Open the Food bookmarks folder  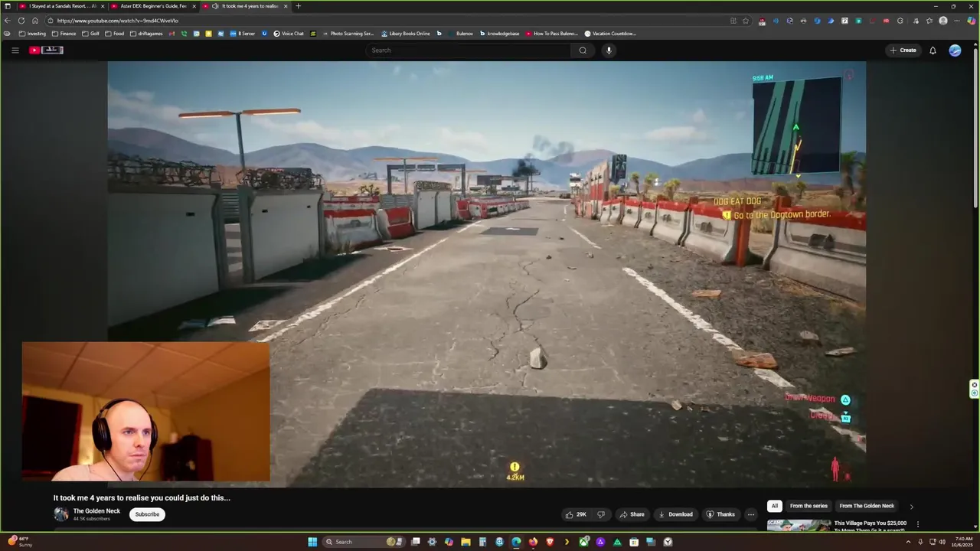(x=114, y=34)
